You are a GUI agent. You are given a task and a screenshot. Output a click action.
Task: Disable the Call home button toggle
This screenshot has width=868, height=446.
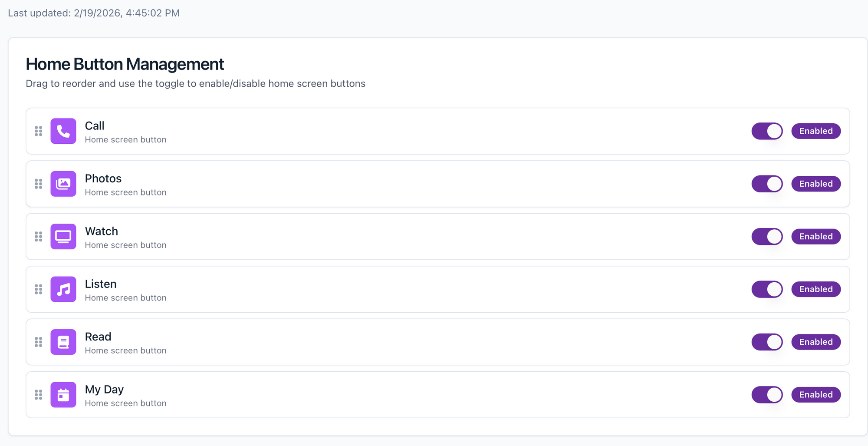click(x=767, y=131)
